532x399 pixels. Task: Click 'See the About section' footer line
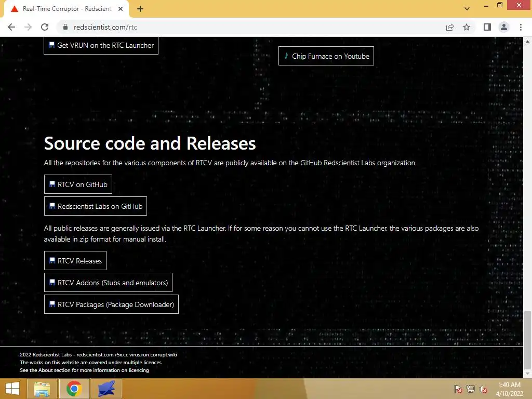click(84, 370)
